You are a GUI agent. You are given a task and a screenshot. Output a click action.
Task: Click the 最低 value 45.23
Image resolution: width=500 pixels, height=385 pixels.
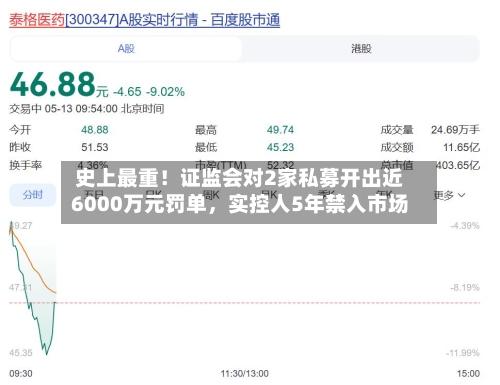(x=280, y=147)
